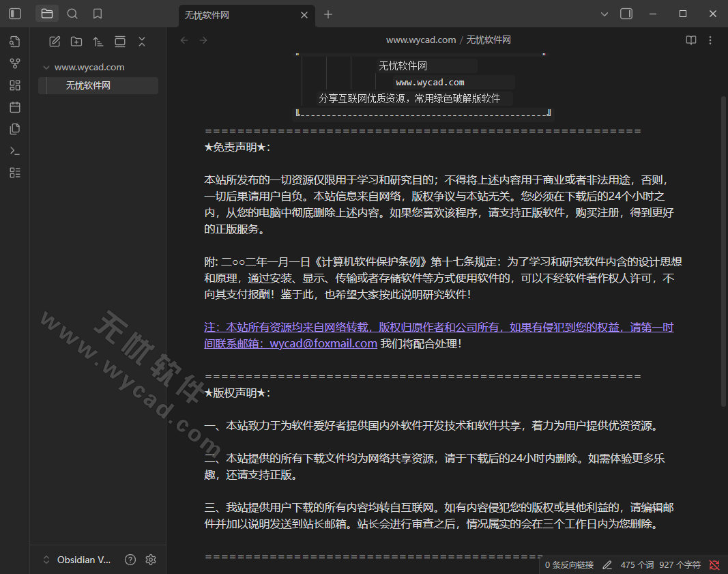Open the calendar/daily note icon
728x574 pixels.
pyautogui.click(x=14, y=106)
